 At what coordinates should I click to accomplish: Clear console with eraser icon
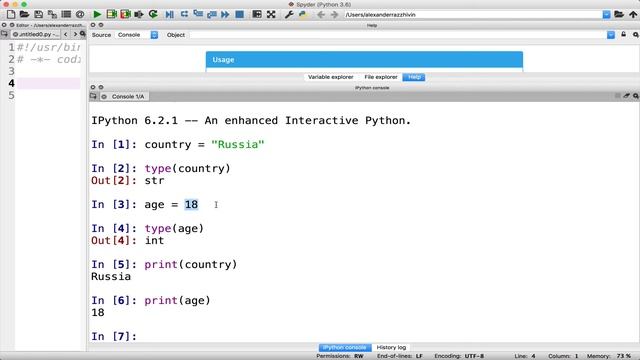(627, 96)
